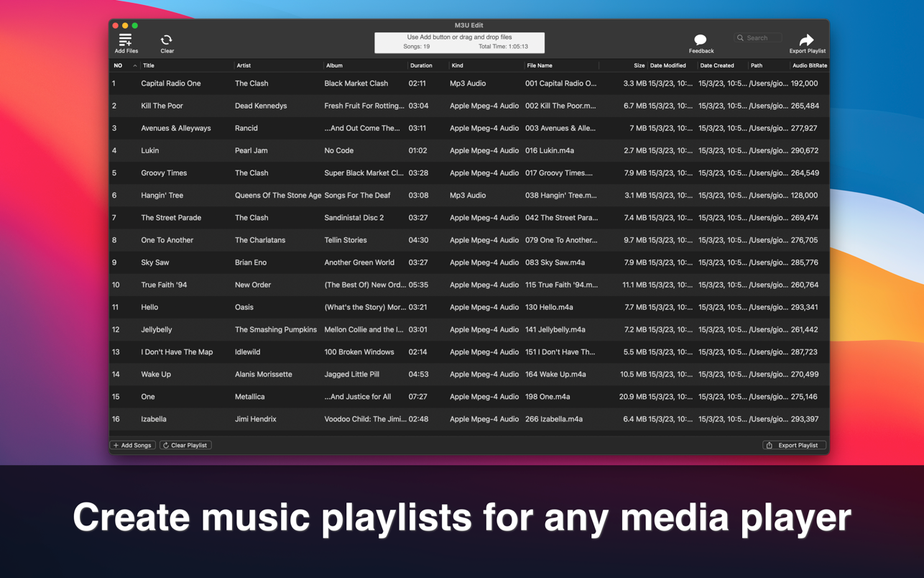Type in the Search field
The width and height of the screenshot is (924, 578).
tap(762, 38)
